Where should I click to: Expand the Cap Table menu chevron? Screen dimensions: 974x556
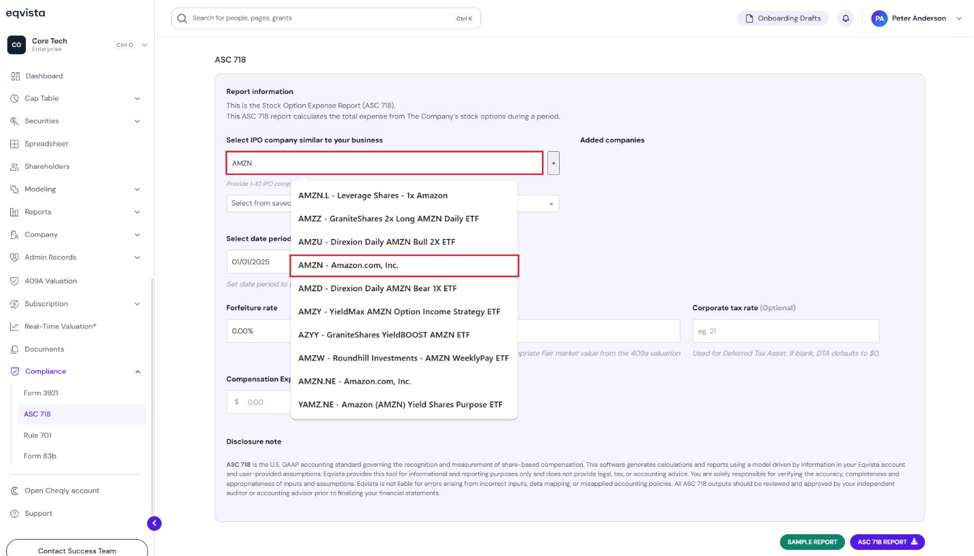pyautogui.click(x=137, y=98)
